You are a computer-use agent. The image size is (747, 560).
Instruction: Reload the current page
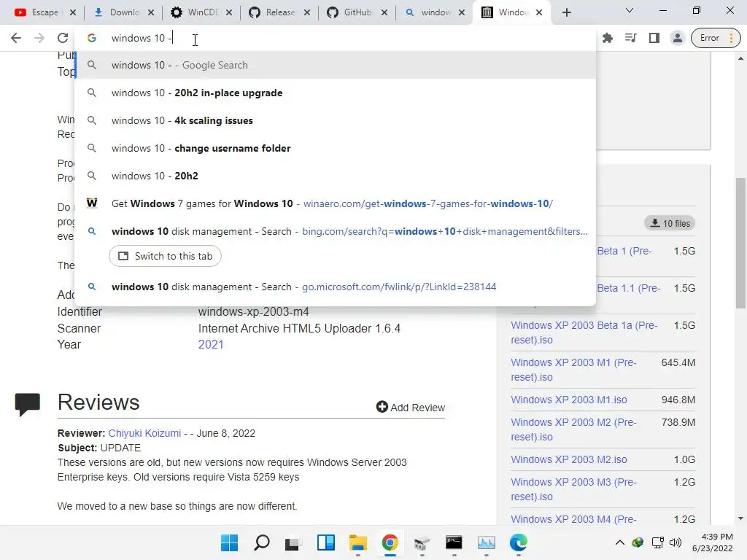click(63, 38)
